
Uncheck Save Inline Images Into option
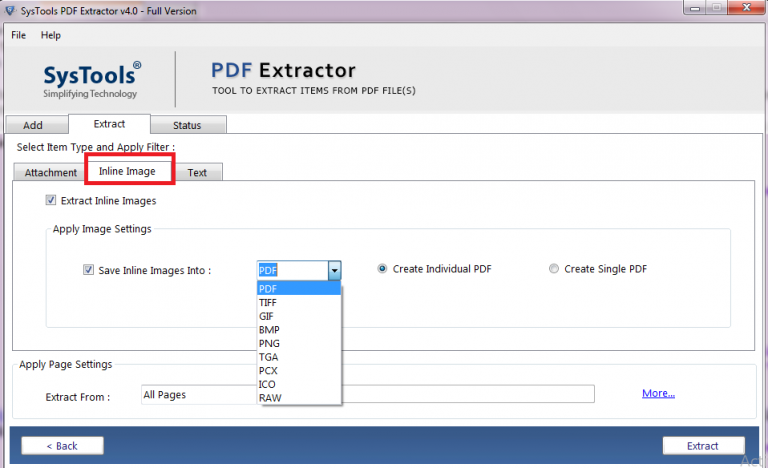click(x=88, y=270)
